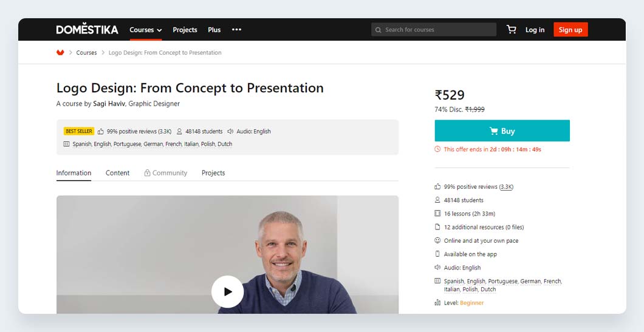Open the Plus nav item
The height and width of the screenshot is (332, 644).
214,30
